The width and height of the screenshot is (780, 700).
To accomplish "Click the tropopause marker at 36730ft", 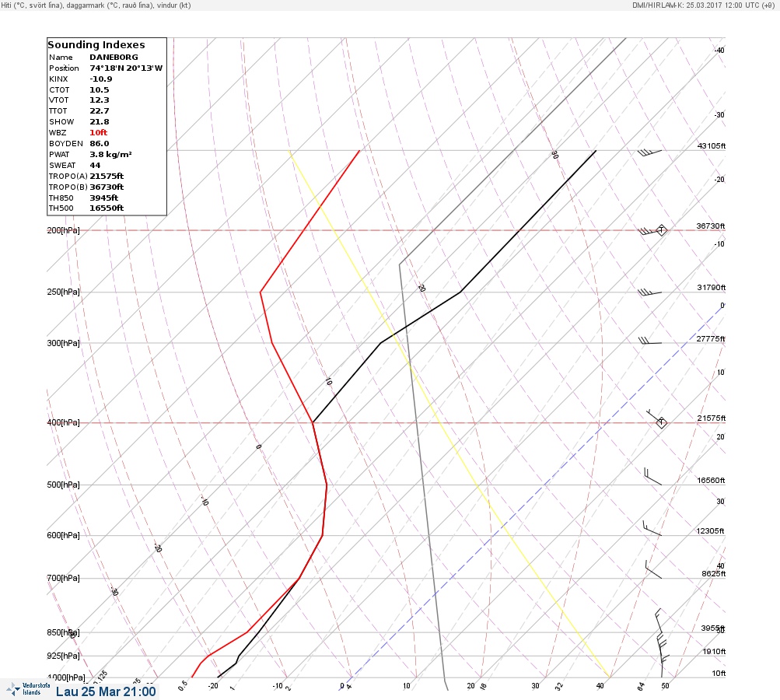I will [661, 230].
